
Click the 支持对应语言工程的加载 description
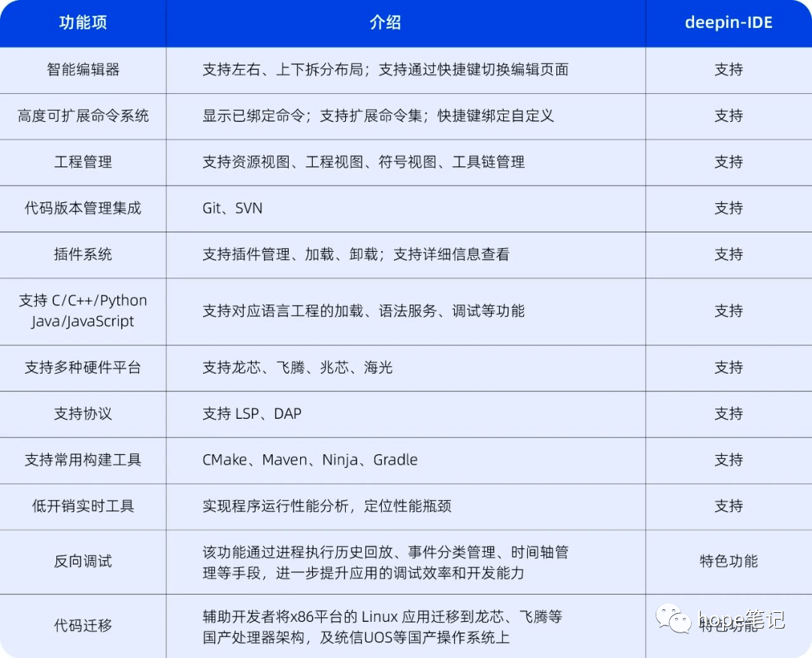[x=364, y=311]
